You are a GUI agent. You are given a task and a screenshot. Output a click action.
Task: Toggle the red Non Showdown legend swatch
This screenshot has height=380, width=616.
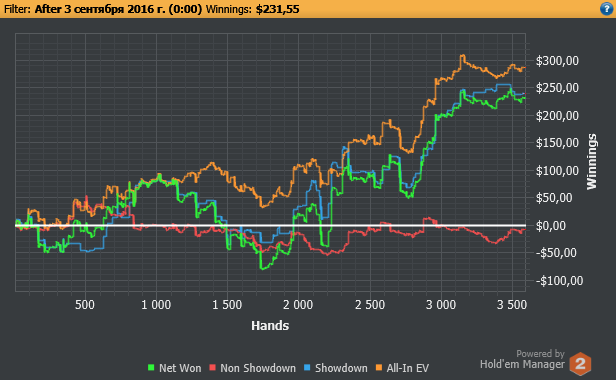tap(213, 368)
